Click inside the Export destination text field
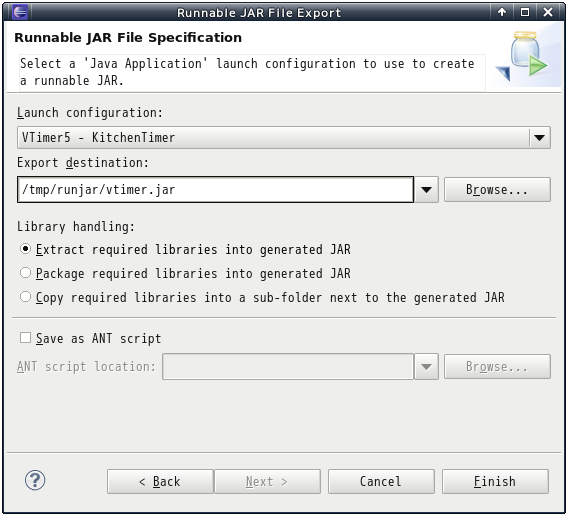Viewport: 568px width, 515px height. pyautogui.click(x=215, y=189)
